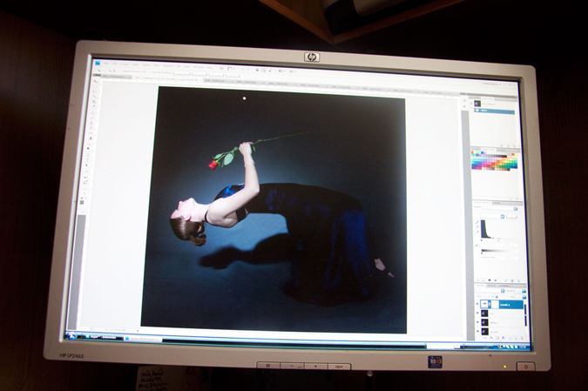Viewport: 588px width, 391px height.
Task: Click the Auto button in the Levels adjustment
Action: click(511, 217)
